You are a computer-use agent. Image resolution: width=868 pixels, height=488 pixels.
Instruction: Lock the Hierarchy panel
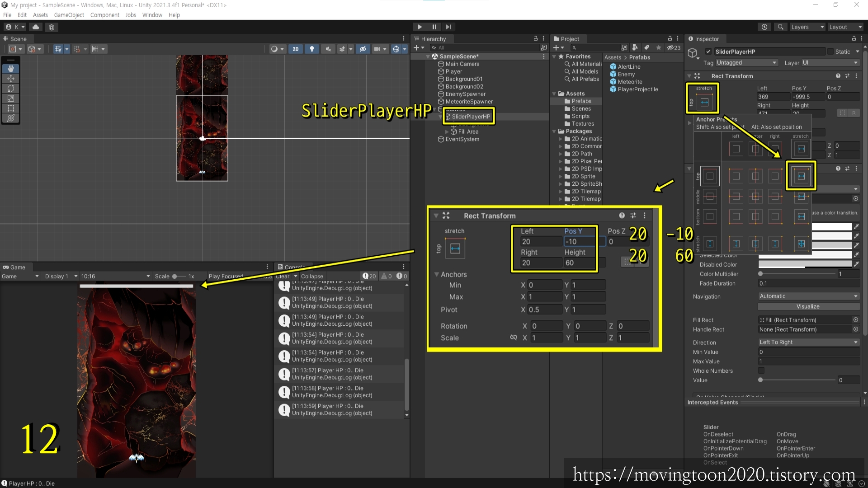pos(536,39)
